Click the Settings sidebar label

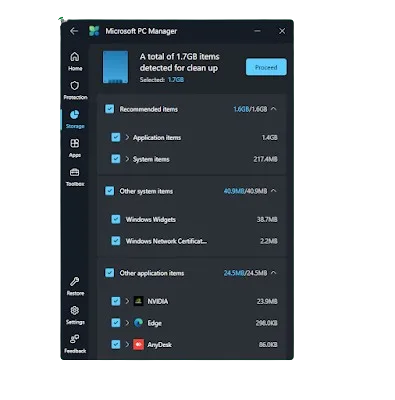[75, 322]
